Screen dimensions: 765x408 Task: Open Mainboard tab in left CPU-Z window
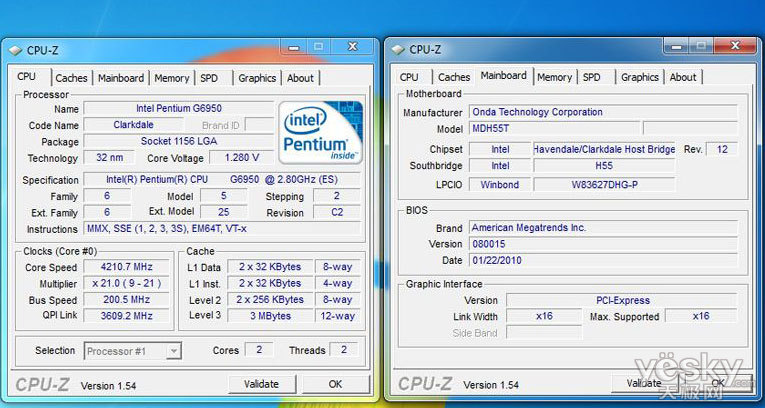click(x=121, y=78)
